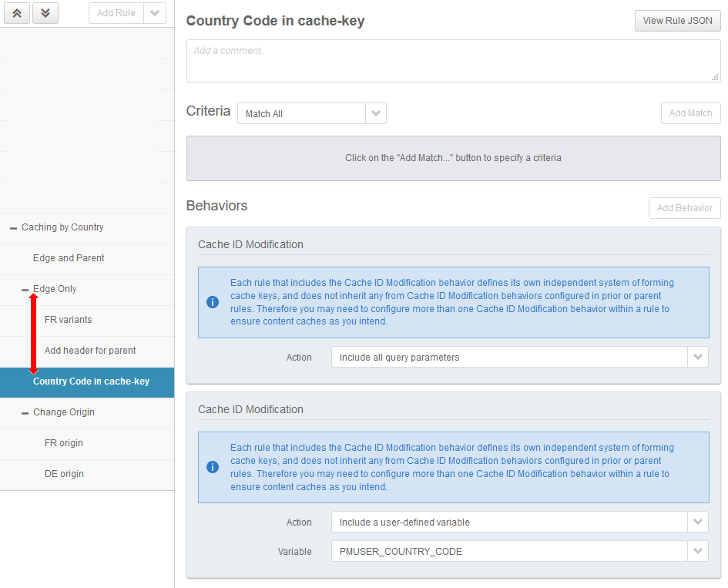Select the Add header for parent rule
The image size is (728, 588).
(x=90, y=351)
